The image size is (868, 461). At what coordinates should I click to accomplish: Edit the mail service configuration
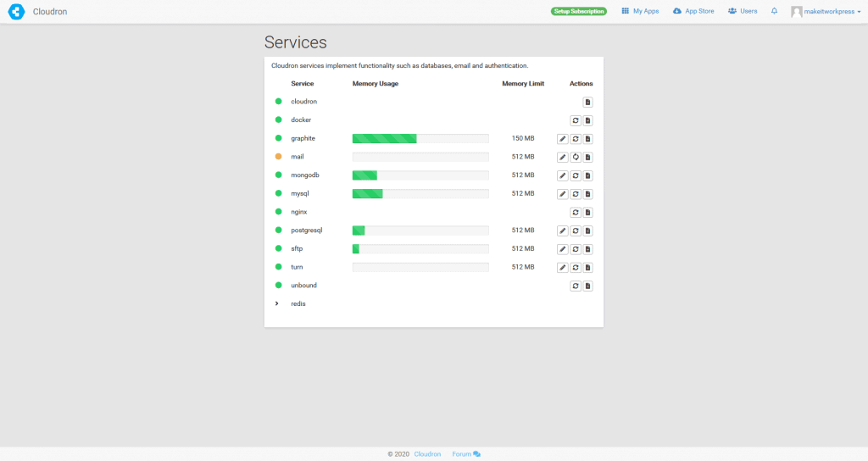[563, 157]
